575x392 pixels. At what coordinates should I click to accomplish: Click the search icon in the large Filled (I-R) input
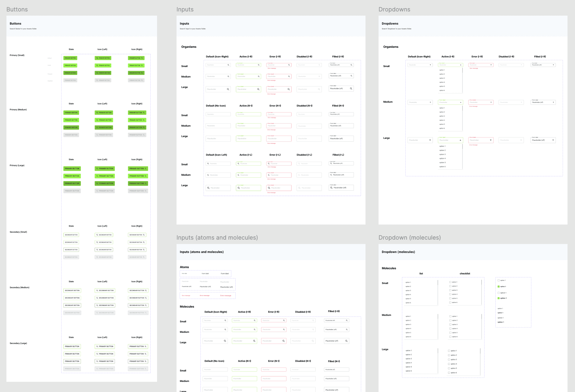(x=351, y=89)
